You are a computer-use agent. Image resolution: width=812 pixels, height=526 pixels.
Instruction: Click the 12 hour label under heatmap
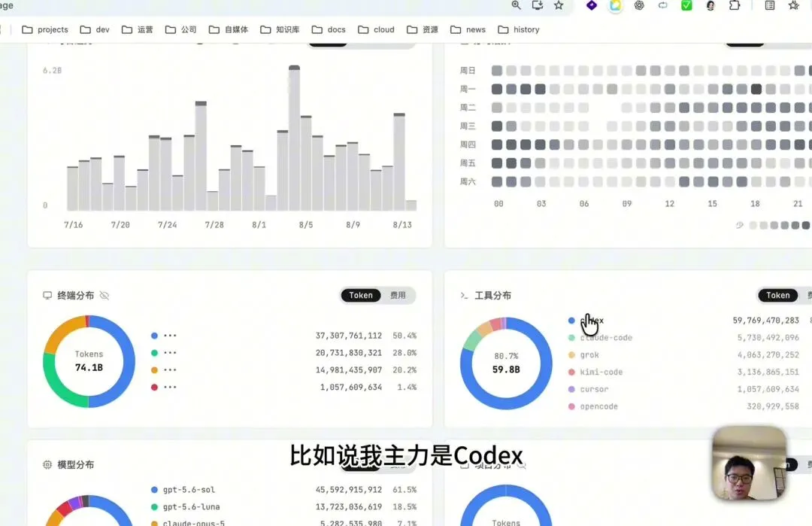click(670, 204)
